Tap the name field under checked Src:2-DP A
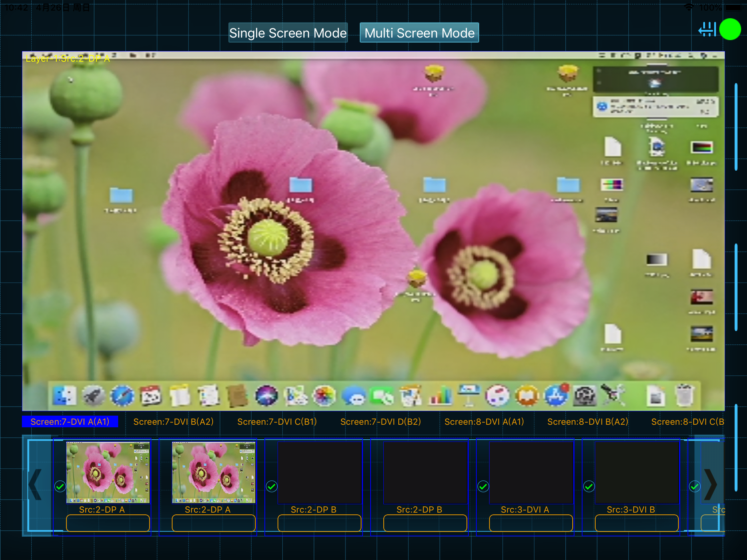Viewport: 747px width, 560px height. coord(108,523)
